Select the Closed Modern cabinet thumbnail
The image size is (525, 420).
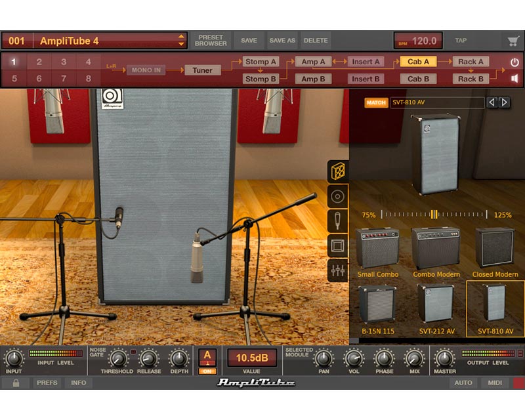click(495, 253)
